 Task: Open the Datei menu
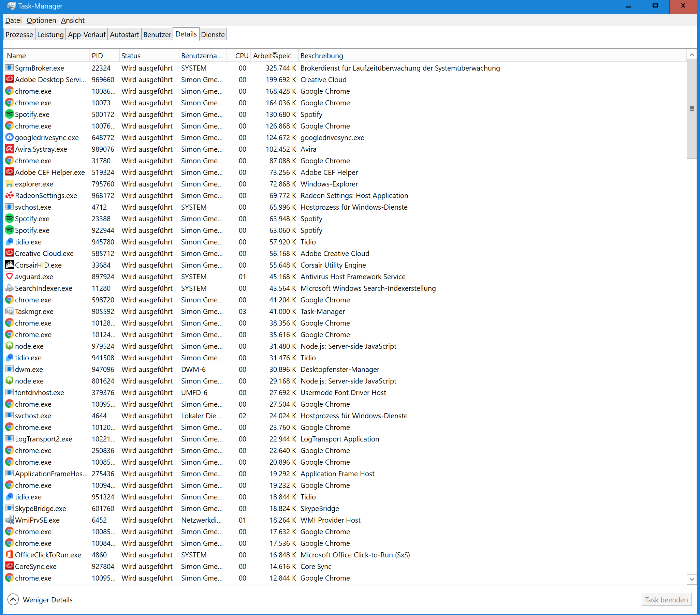pos(13,20)
